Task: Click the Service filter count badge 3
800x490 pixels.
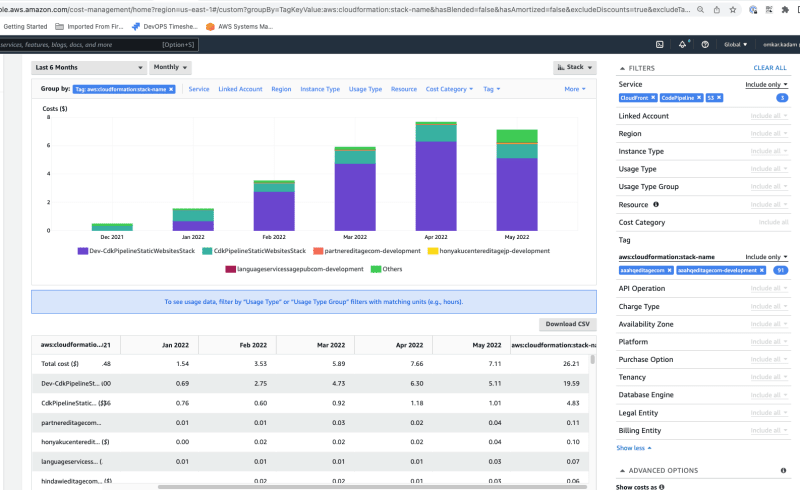Action: click(782, 97)
